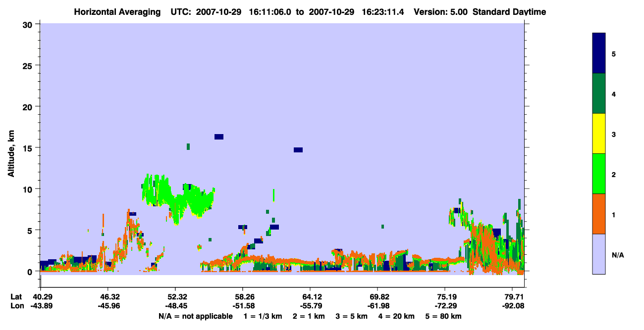
Task: Click the bright green level 2 color swatch
Action: [x=599, y=174]
